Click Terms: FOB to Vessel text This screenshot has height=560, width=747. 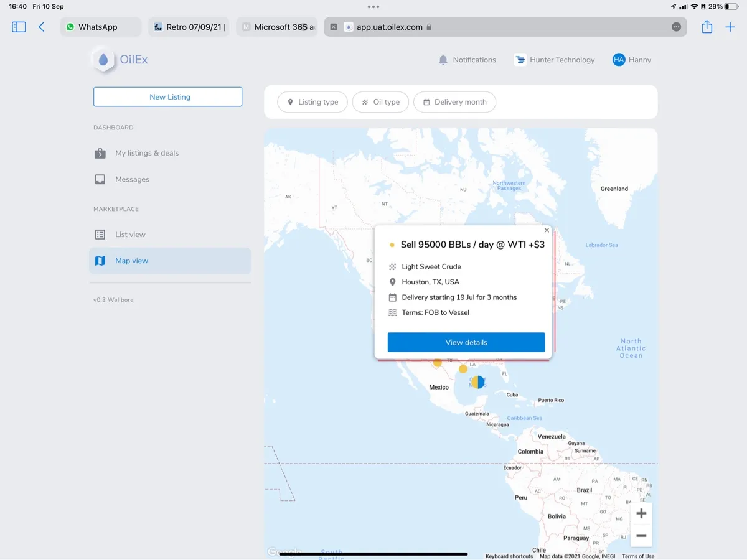coord(436,313)
